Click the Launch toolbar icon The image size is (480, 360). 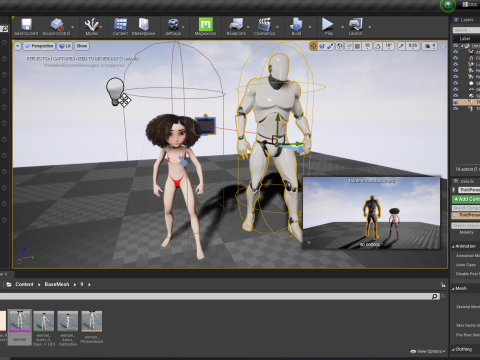(356, 27)
